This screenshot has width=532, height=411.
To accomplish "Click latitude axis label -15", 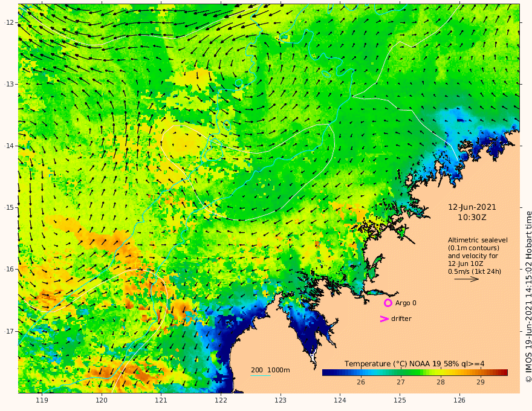I will pos(9,207).
